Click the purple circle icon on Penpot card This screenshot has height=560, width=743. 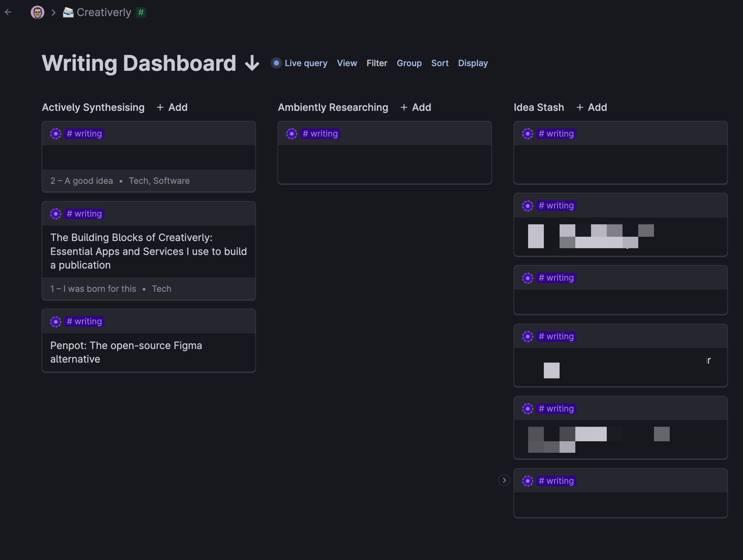click(x=56, y=321)
